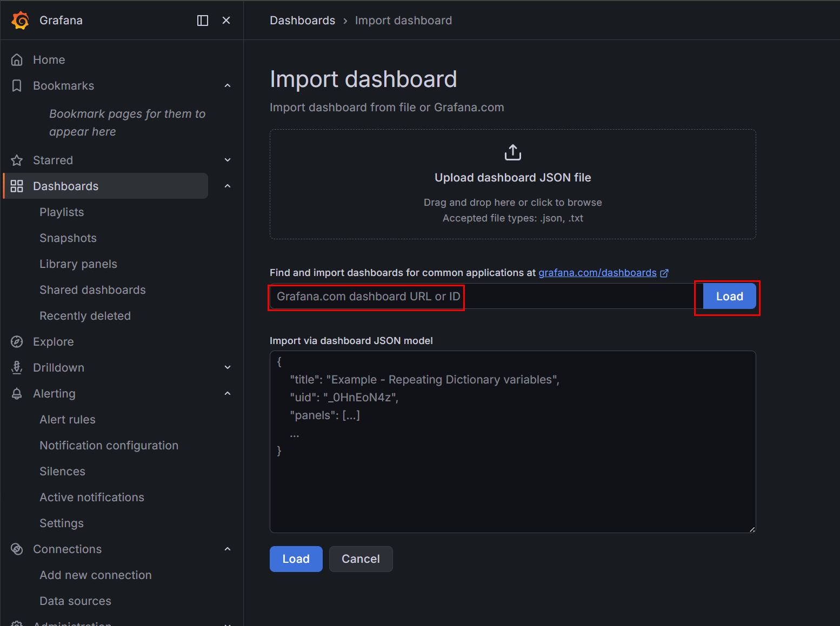840x626 pixels.
Task: Open Bookmarks in the sidebar
Action: [64, 86]
